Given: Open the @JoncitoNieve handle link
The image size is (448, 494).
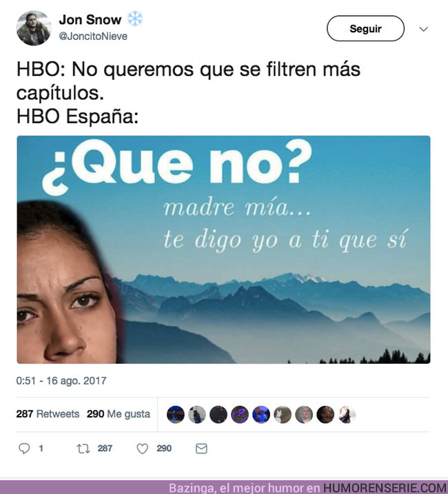Looking at the screenshot, I should click(93, 37).
